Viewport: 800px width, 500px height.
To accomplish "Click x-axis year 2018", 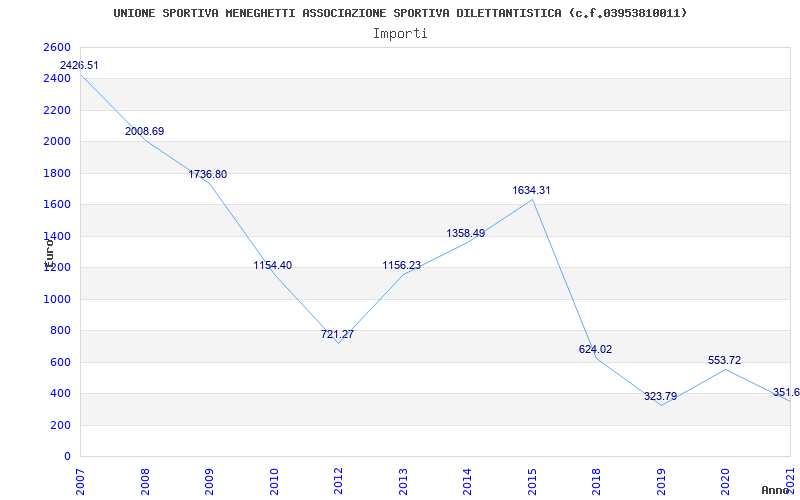I will 596,482.
